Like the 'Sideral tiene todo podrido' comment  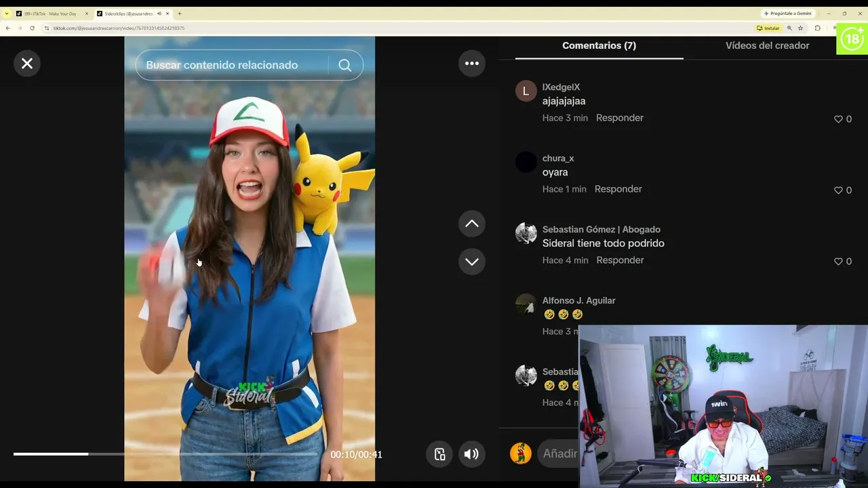(838, 261)
